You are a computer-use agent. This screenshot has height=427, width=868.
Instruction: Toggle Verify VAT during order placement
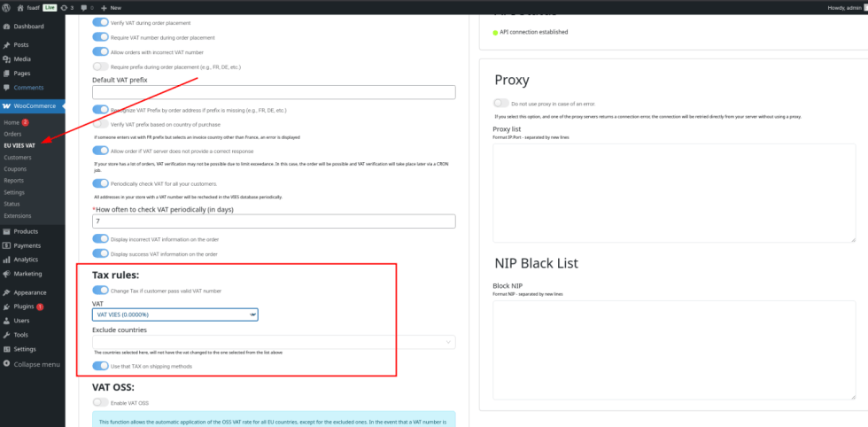click(x=100, y=23)
